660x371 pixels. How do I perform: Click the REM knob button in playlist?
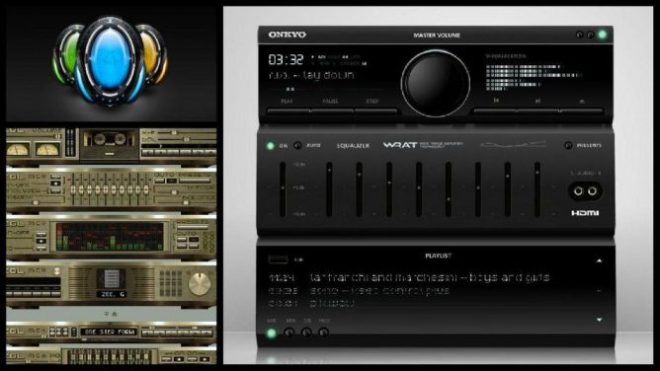point(289,333)
